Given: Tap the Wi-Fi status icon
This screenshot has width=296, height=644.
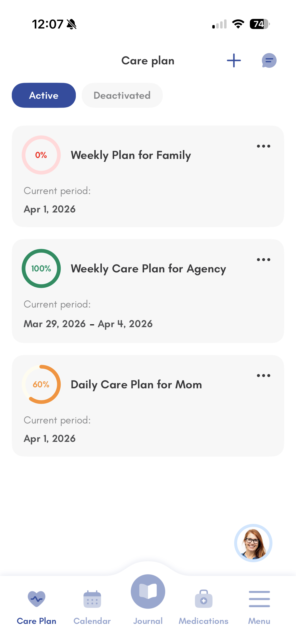Looking at the screenshot, I should 238,24.
